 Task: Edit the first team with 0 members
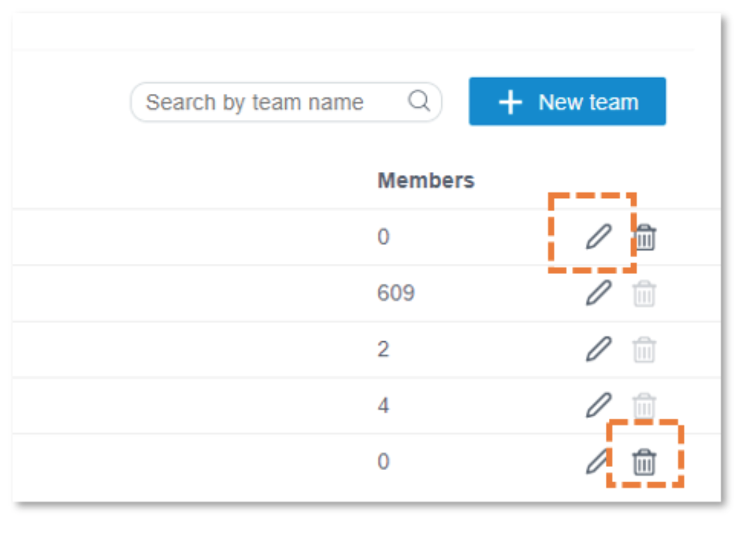pyautogui.click(x=598, y=236)
